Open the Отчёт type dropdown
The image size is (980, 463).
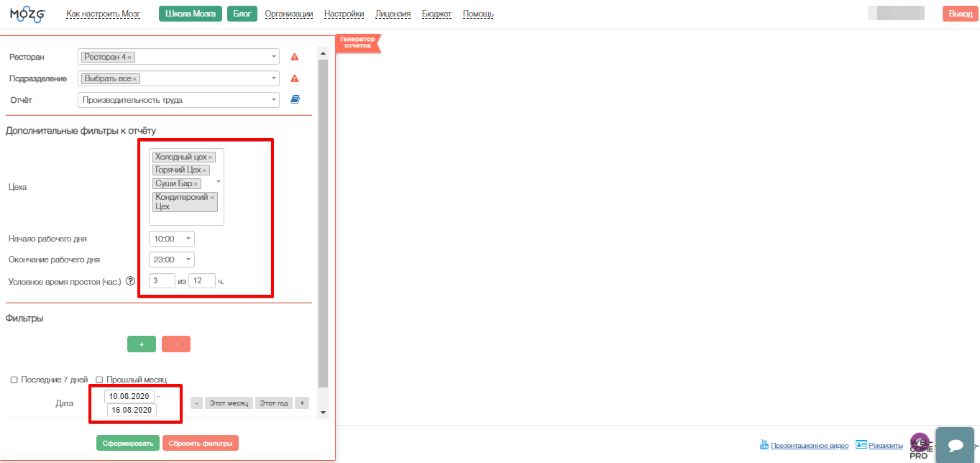point(274,100)
